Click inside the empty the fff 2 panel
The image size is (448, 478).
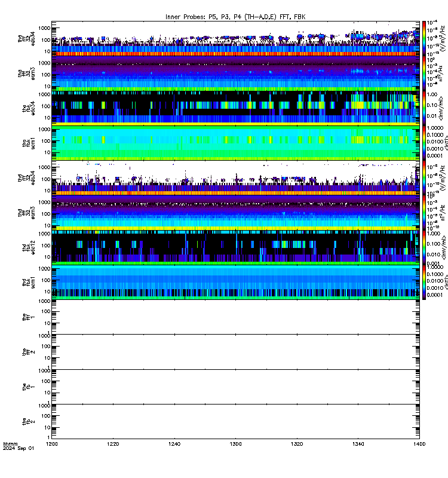click(x=235, y=352)
